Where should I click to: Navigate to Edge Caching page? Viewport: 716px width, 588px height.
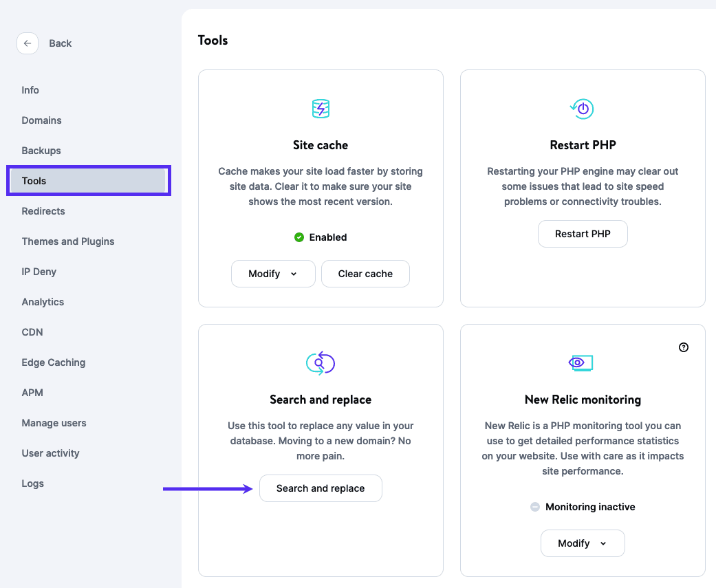tap(54, 362)
